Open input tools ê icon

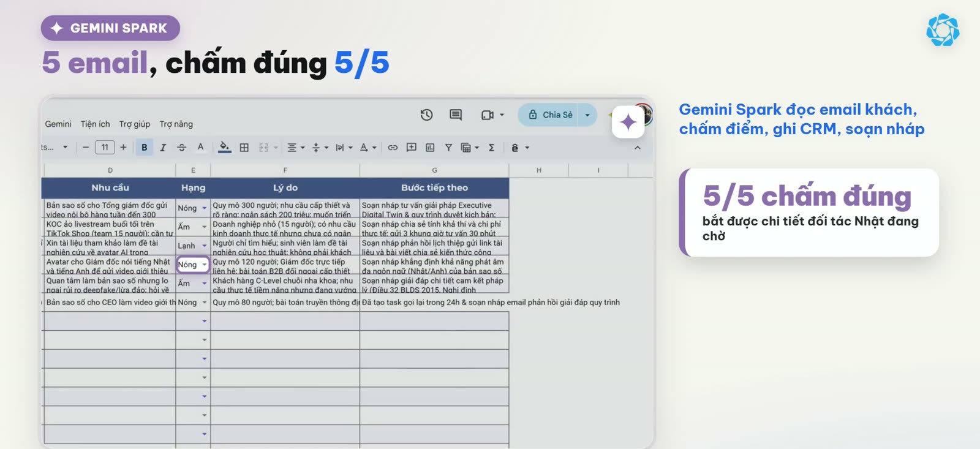click(x=514, y=148)
